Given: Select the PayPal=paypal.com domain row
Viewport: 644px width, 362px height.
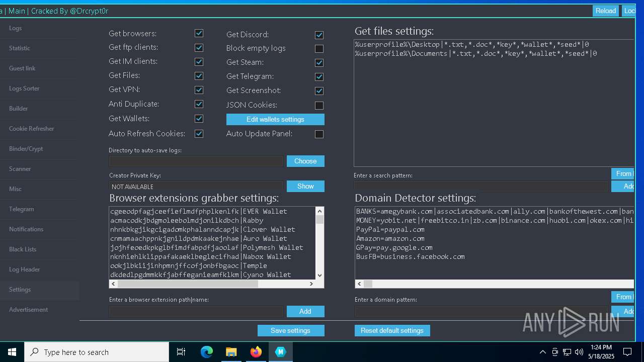Looking at the screenshot, I should coord(390,229).
